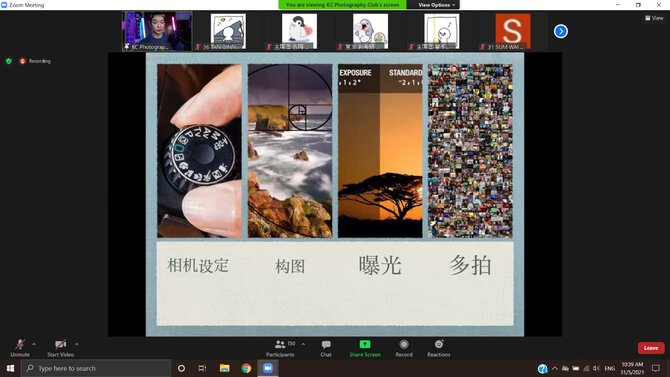The width and height of the screenshot is (670, 377).
Task: Open video options arrow next to Start Video
Action: point(76,344)
